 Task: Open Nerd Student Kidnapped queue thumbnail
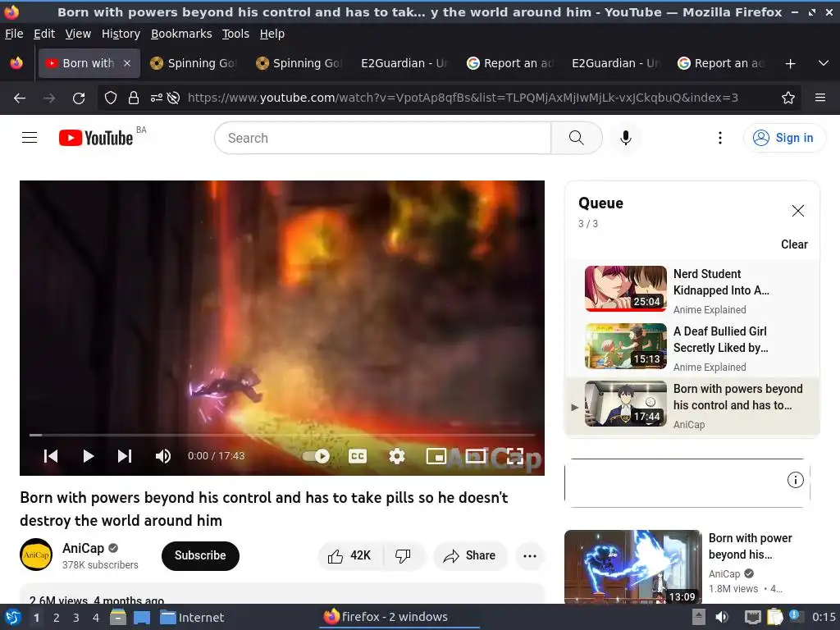(x=625, y=288)
